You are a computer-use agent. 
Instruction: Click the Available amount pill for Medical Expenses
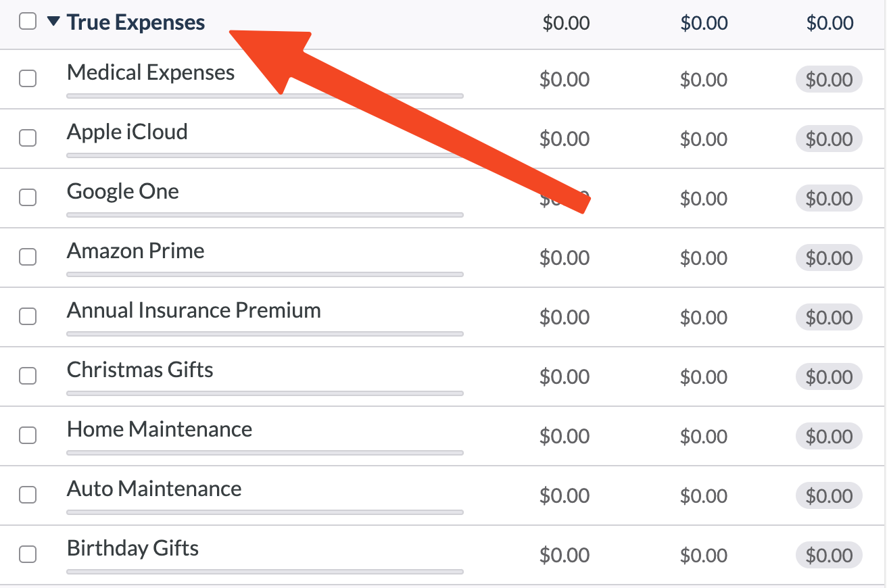(x=829, y=78)
